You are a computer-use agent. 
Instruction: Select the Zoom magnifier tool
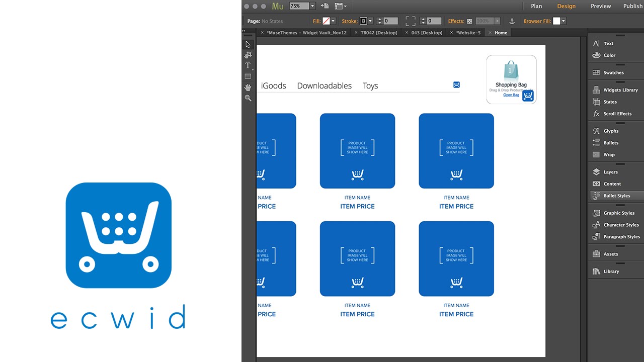point(248,98)
